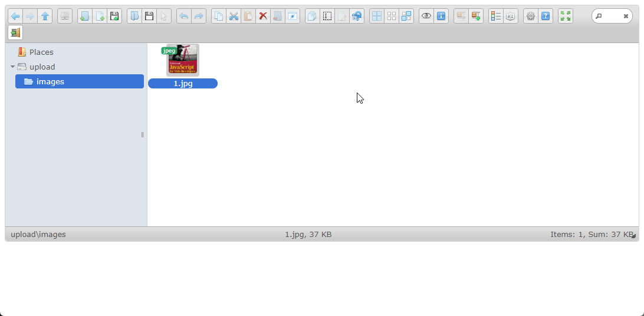Image resolution: width=644 pixels, height=316 pixels.
Task: Open resize and rotate image tool
Action: pyautogui.click(x=357, y=16)
